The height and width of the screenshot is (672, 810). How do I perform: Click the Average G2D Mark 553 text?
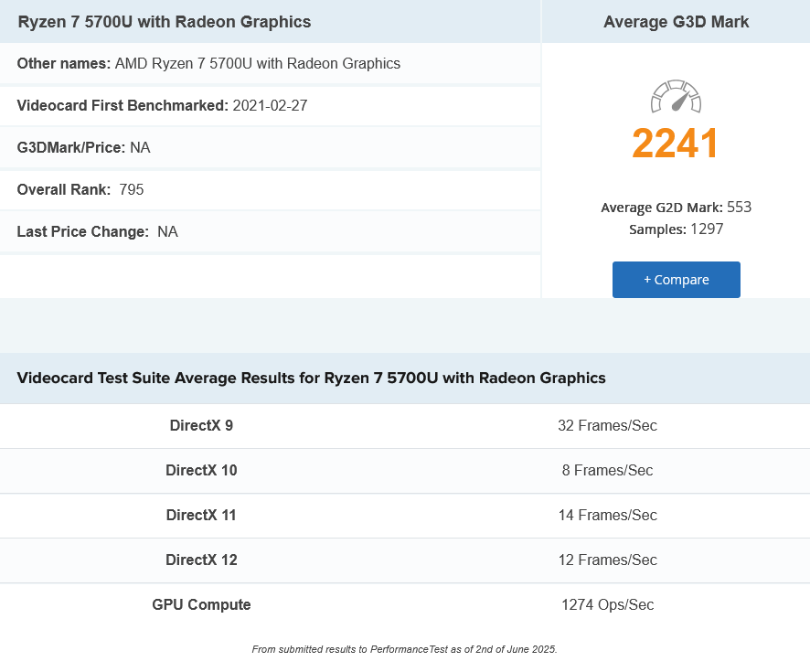tap(676, 208)
